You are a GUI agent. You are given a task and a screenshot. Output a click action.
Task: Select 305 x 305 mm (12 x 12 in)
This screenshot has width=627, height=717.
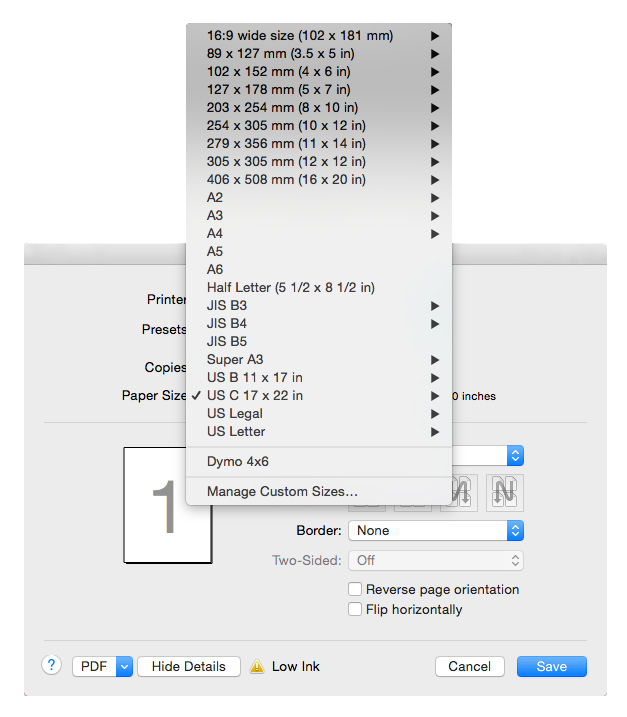319,161
